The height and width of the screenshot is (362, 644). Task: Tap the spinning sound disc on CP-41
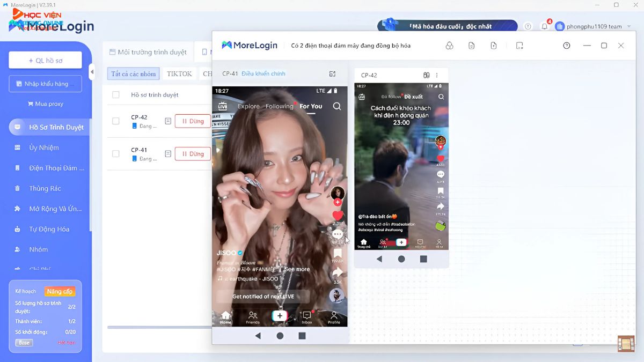pos(337,295)
